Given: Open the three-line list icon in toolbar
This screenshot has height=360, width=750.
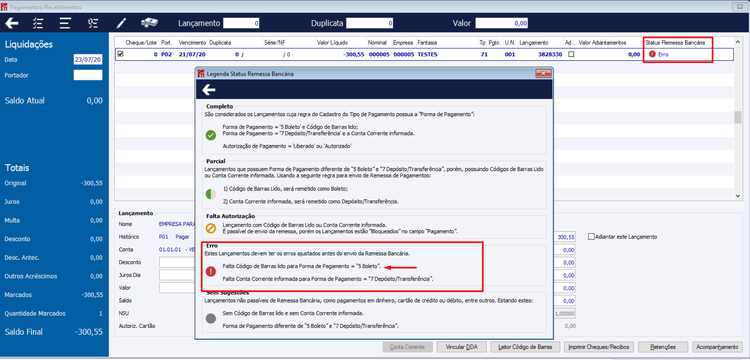Looking at the screenshot, I should point(65,23).
